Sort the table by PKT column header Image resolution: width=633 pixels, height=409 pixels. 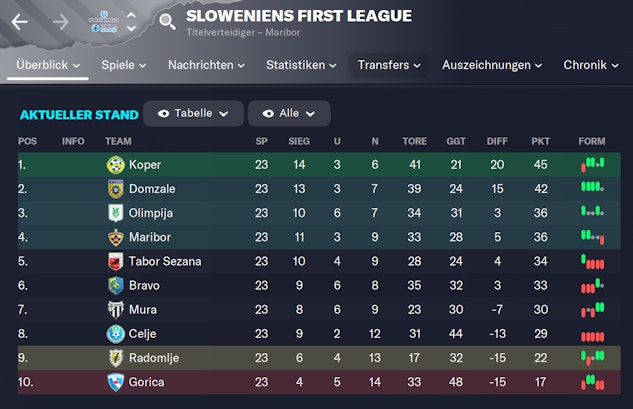540,141
